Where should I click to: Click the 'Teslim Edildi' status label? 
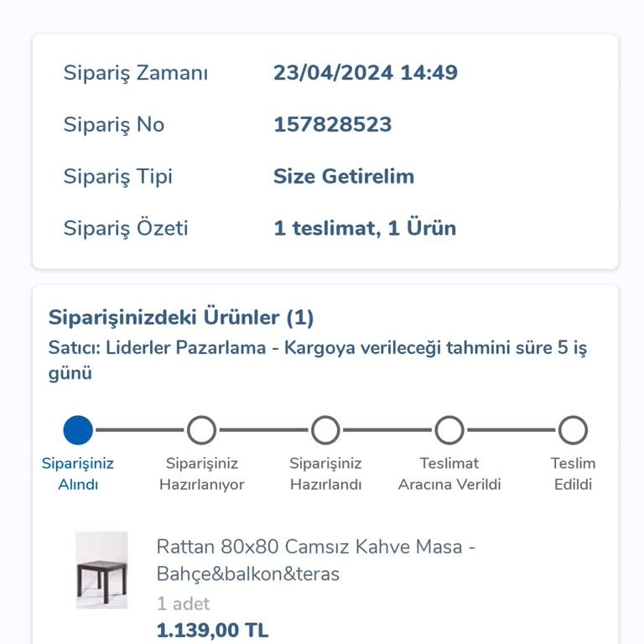tap(573, 474)
